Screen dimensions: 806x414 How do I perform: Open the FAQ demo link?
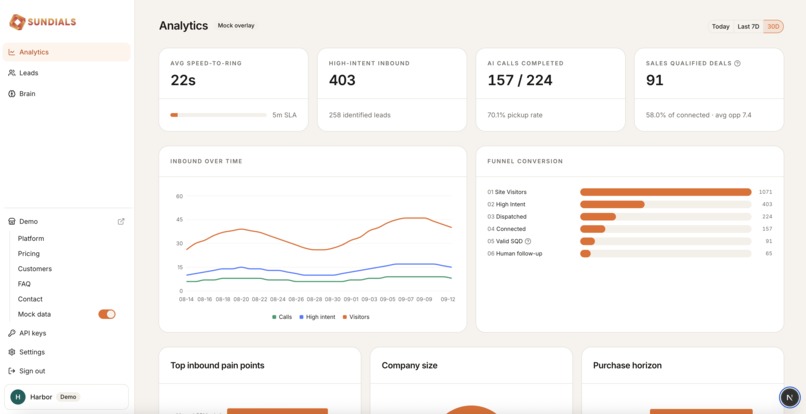click(24, 284)
